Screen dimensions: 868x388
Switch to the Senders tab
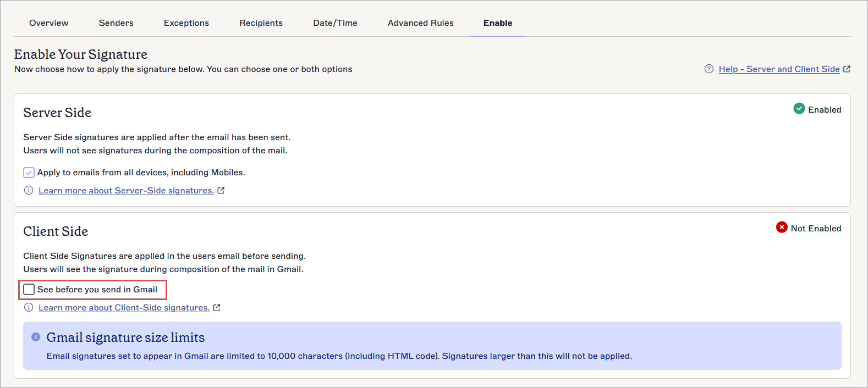click(116, 23)
